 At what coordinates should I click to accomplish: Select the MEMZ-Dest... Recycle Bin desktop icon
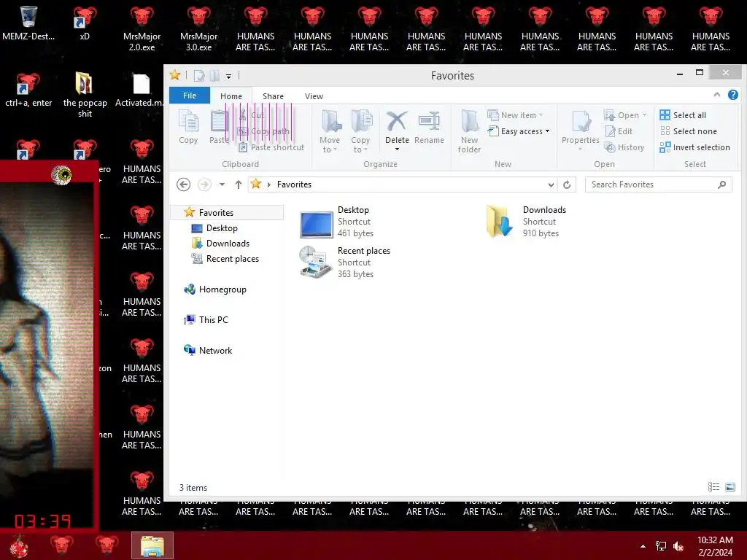point(28,24)
